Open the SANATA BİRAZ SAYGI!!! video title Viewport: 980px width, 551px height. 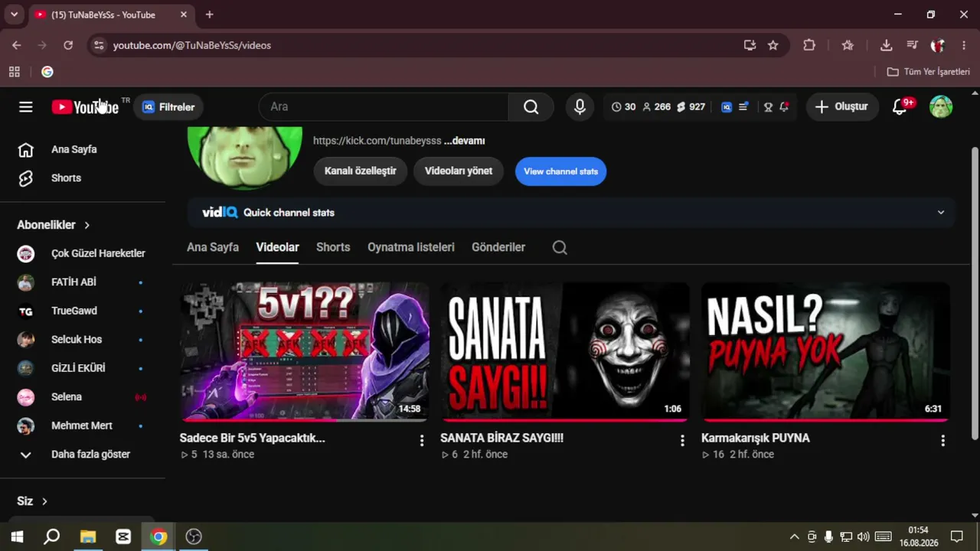tap(502, 439)
